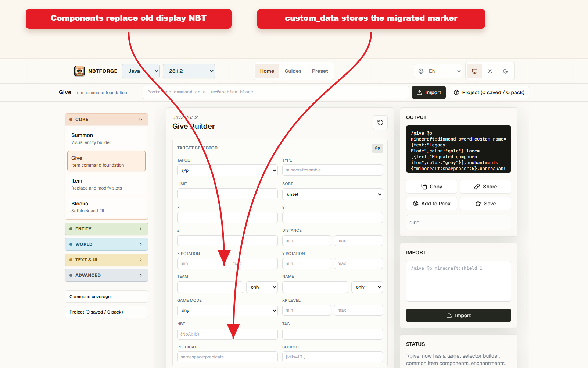Click the XP LEVEL max field
Image resolution: width=588 pixels, height=368 pixels.
coord(358,310)
